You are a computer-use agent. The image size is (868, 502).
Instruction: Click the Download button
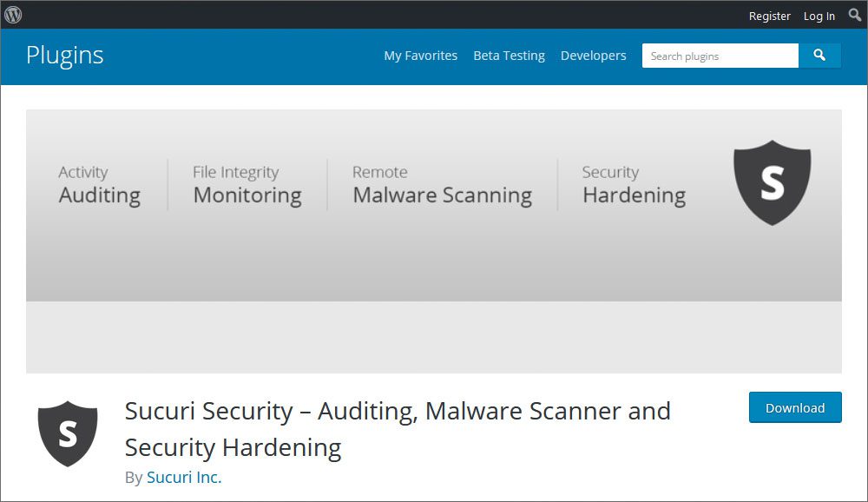794,407
